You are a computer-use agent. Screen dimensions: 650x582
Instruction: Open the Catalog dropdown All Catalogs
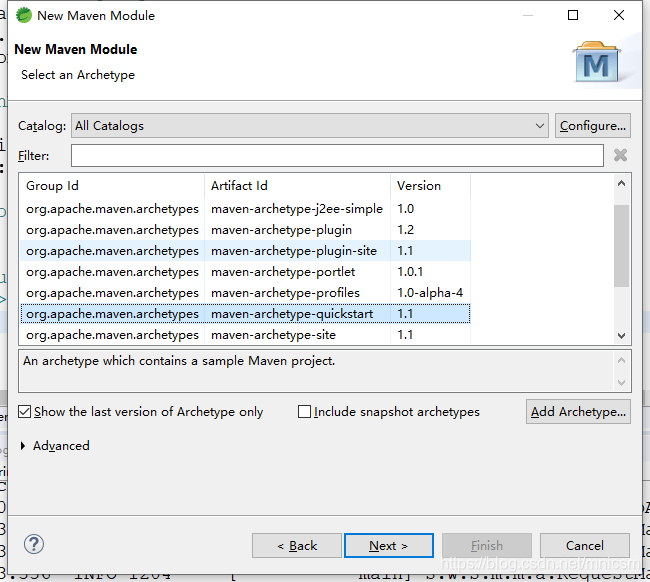click(310, 126)
